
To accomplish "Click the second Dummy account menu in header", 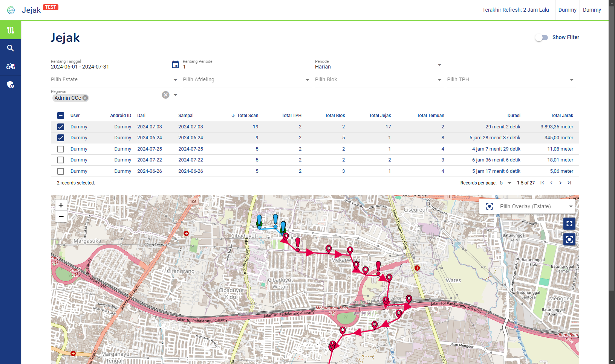I will point(592,10).
